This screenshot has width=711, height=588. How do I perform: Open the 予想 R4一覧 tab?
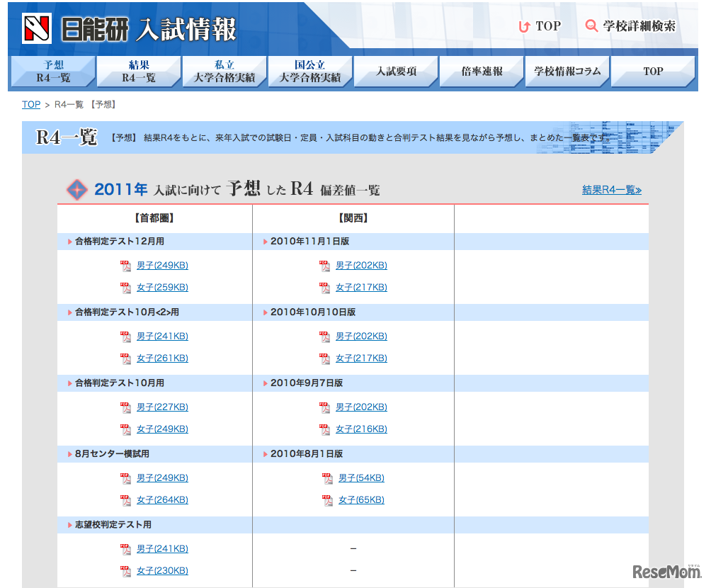pyautogui.click(x=53, y=72)
